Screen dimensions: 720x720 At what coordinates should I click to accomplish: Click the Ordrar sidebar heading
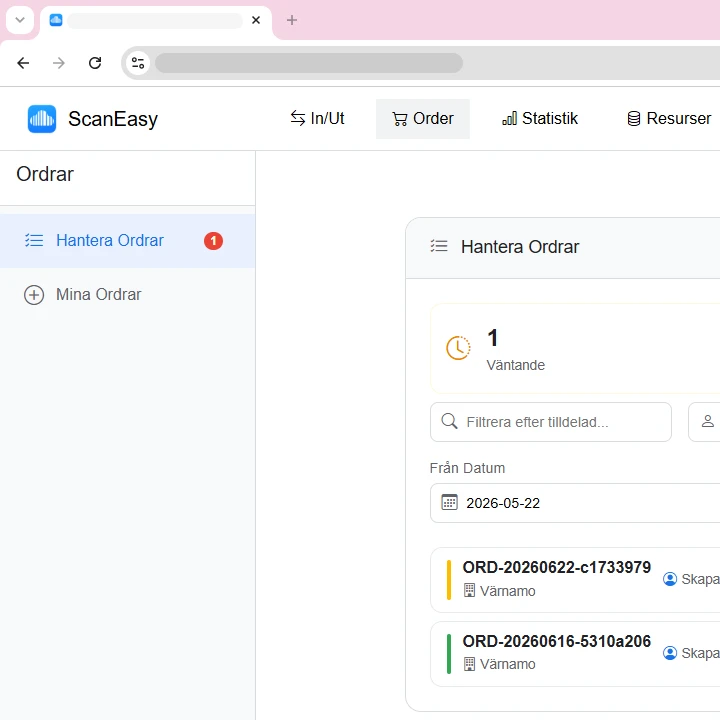(x=45, y=174)
